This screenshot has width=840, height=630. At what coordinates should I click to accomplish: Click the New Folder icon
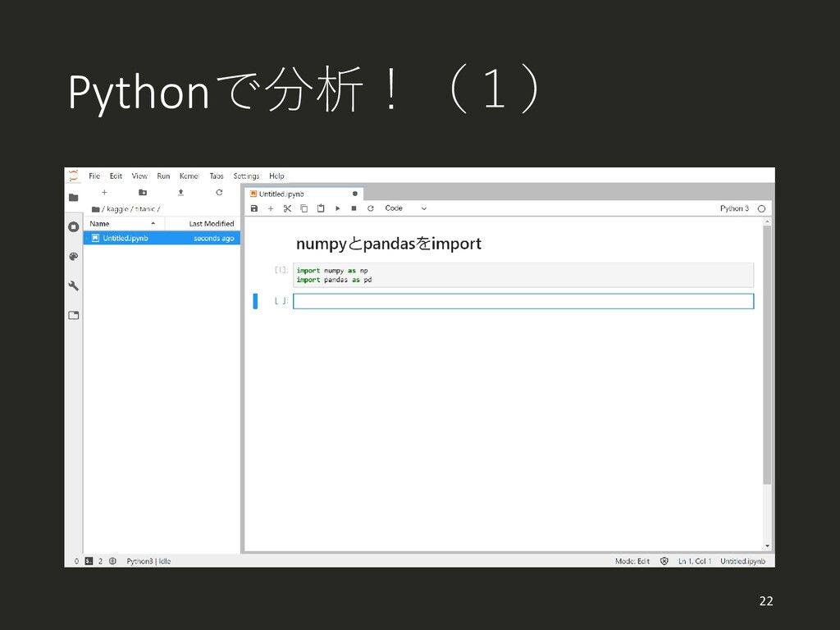click(x=143, y=192)
